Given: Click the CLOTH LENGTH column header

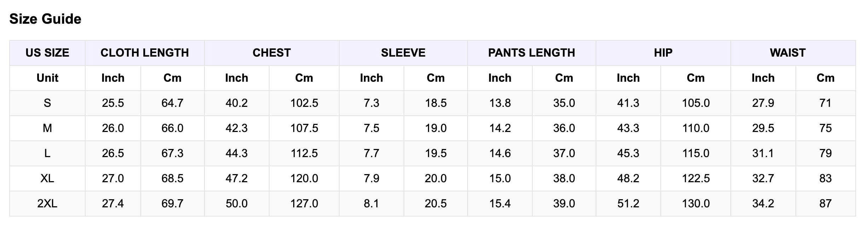Looking at the screenshot, I should click(x=145, y=53).
